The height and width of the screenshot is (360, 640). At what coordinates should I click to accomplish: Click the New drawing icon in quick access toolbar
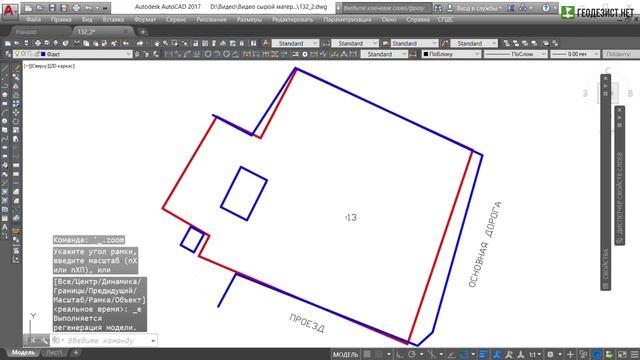click(x=28, y=8)
